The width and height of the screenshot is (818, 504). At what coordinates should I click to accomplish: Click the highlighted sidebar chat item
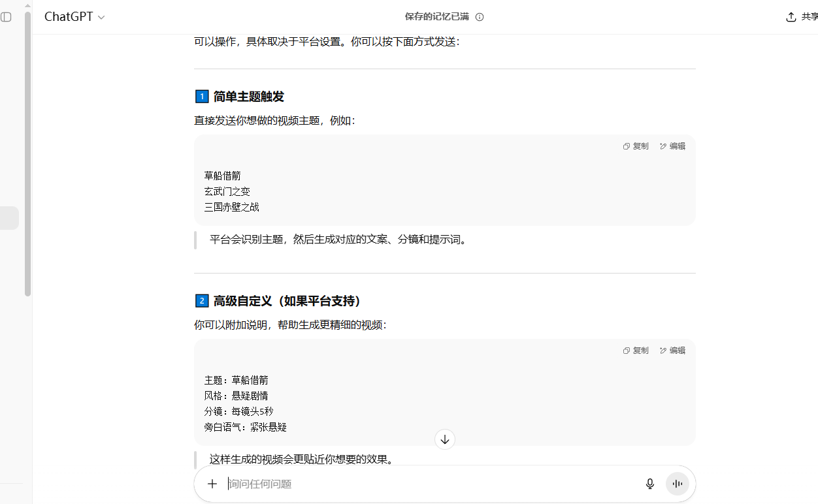pos(9,218)
